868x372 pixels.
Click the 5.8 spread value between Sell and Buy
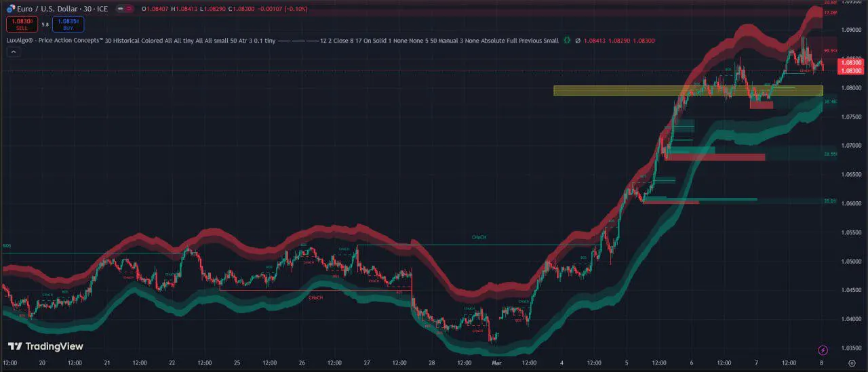45,24
